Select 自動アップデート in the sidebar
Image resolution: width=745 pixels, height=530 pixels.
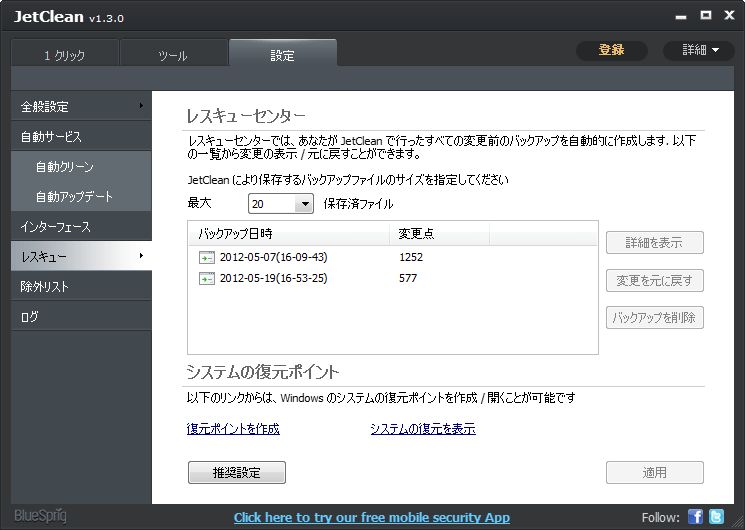[x=81, y=196]
